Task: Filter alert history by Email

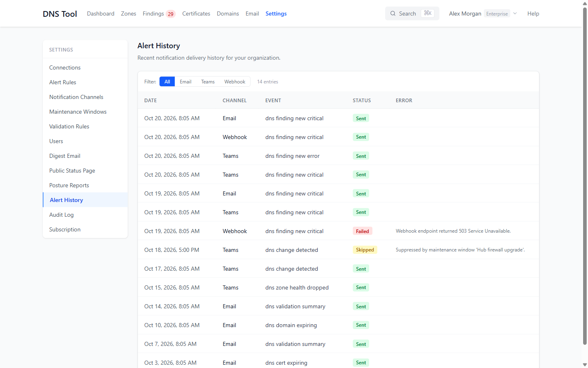Action: [x=185, y=82]
